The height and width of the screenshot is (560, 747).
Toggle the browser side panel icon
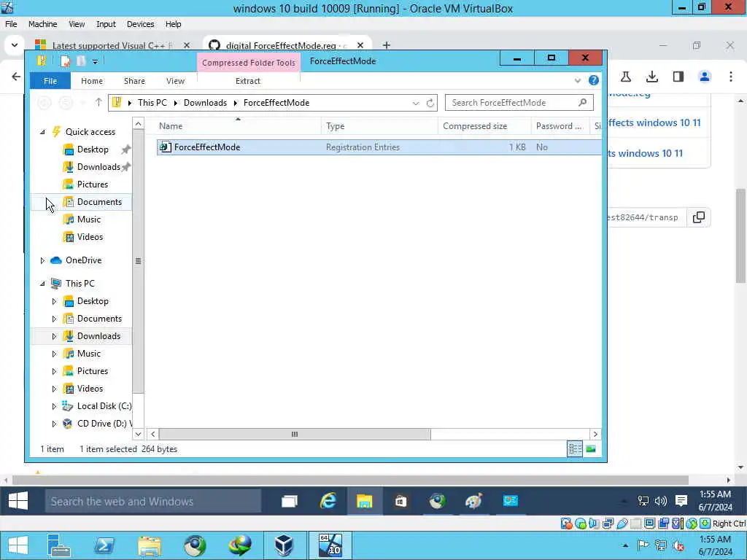click(x=678, y=77)
